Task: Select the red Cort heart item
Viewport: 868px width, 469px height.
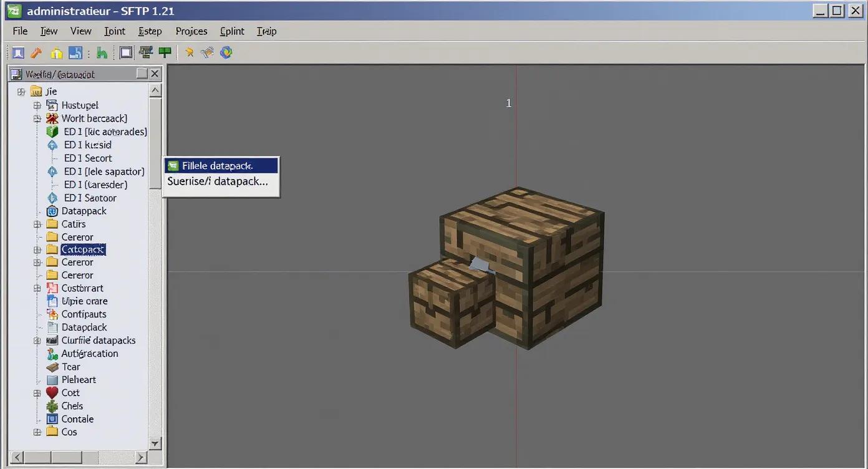Action: point(70,392)
